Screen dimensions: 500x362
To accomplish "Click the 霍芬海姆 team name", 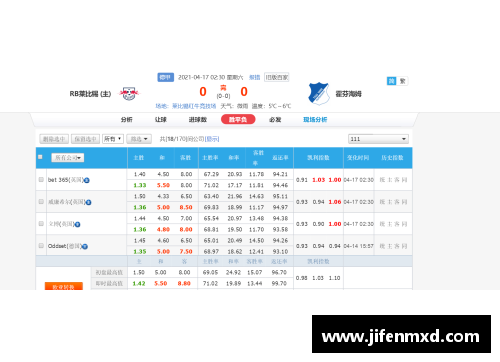I will (x=348, y=94).
